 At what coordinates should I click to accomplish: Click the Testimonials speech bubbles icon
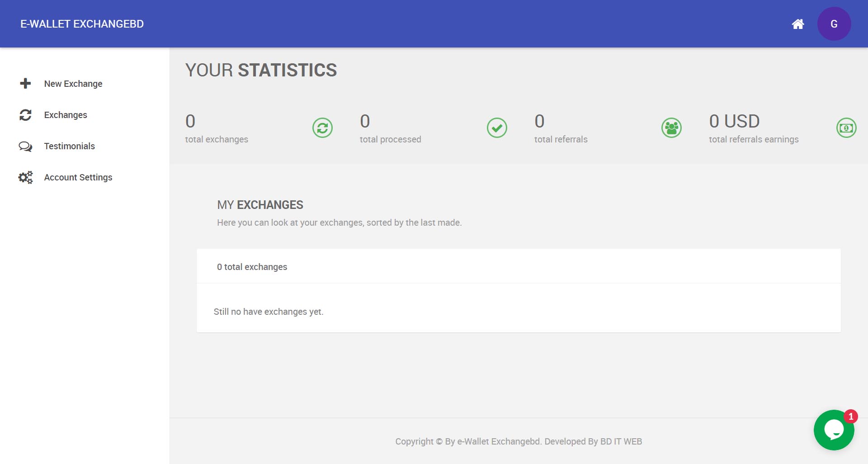coord(25,147)
